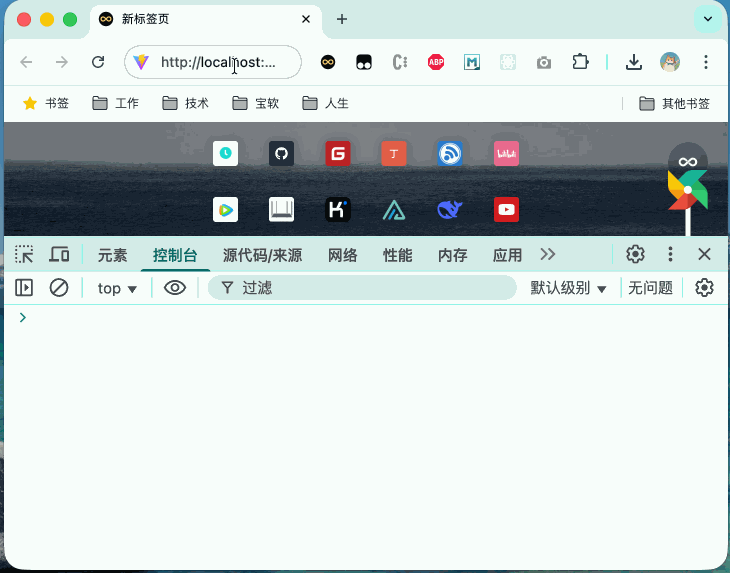This screenshot has height=573, width=730.
Task: Open the pink bilibili shortcut tile
Action: 506,153
